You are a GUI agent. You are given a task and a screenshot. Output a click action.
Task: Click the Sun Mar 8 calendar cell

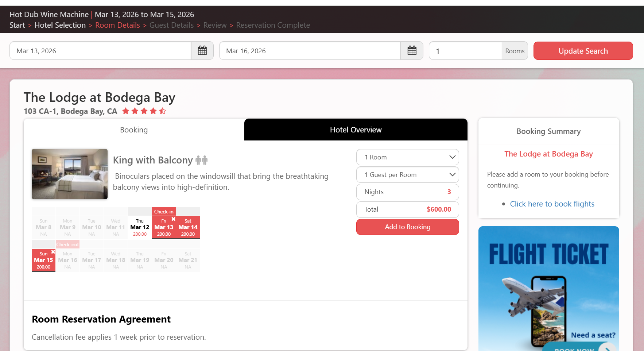click(43, 227)
